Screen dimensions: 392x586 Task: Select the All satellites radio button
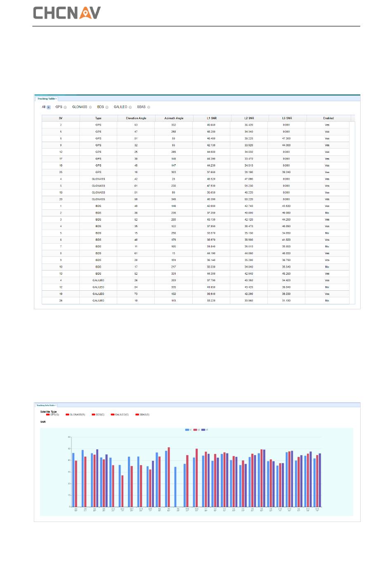pos(49,107)
